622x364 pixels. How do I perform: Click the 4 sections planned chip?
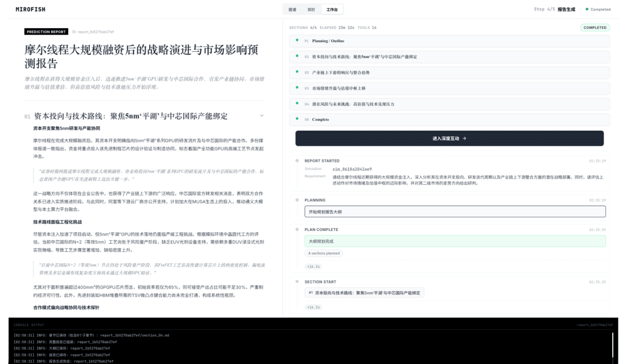324,253
